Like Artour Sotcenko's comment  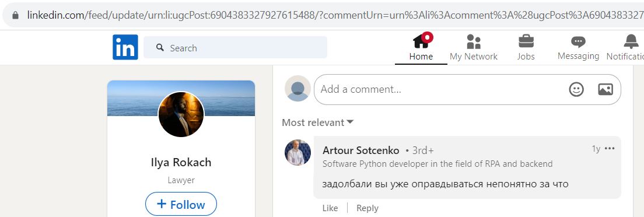point(330,208)
